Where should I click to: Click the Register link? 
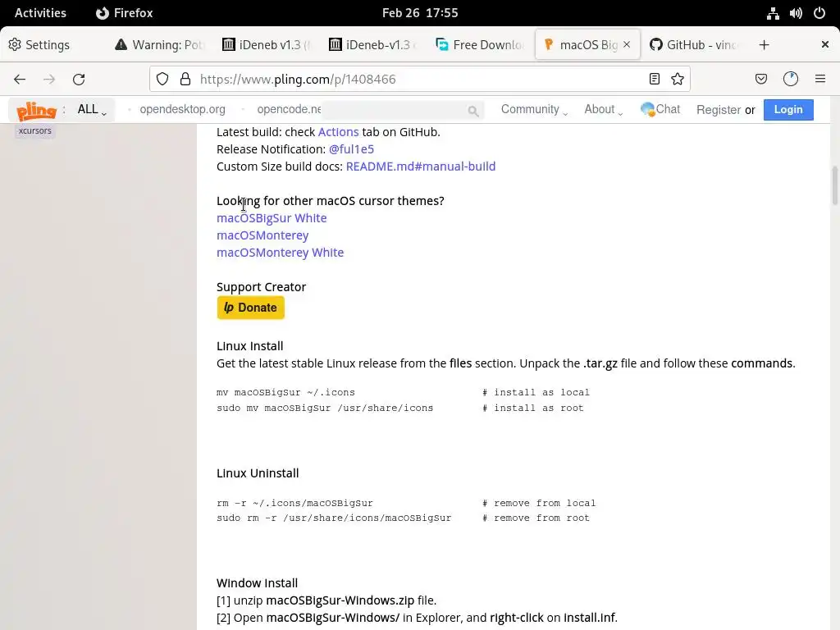[x=719, y=110]
